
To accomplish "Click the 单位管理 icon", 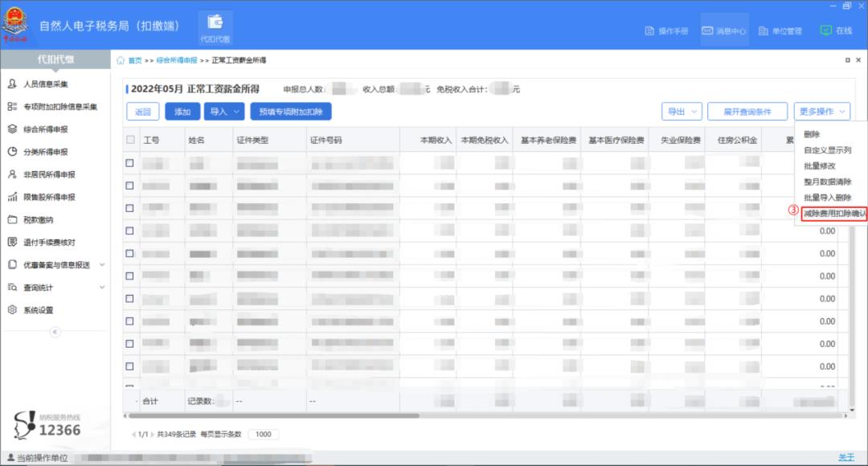I will tap(780, 31).
